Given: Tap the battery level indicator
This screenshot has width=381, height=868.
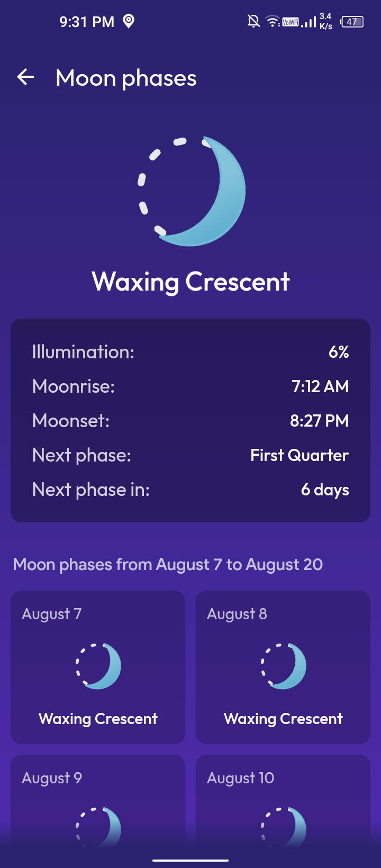Looking at the screenshot, I should [352, 22].
